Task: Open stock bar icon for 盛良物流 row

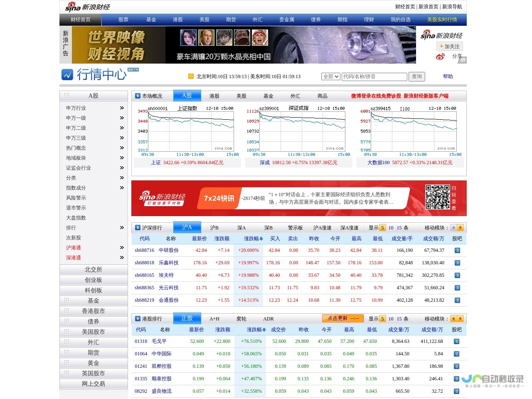Action: click(456, 391)
